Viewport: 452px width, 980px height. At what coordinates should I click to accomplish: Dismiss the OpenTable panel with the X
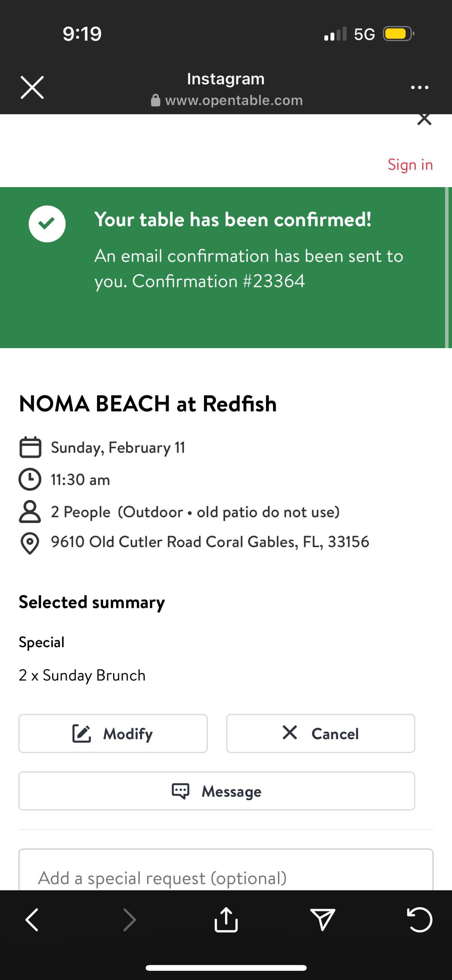click(x=424, y=119)
